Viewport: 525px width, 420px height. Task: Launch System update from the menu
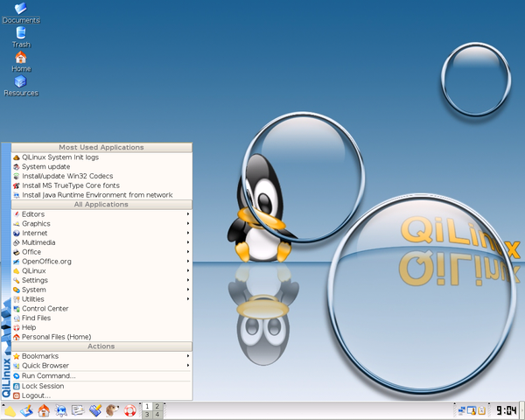(101, 166)
